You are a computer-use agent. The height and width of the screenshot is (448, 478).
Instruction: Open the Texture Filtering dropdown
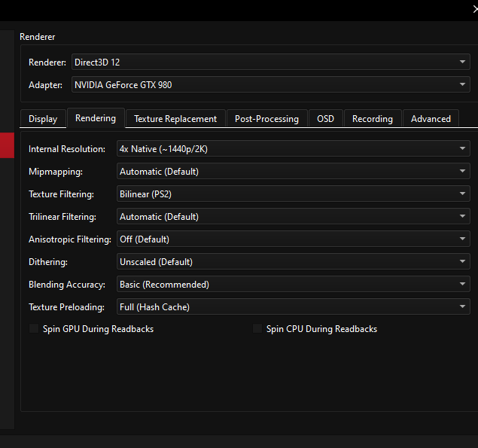pyautogui.click(x=294, y=194)
